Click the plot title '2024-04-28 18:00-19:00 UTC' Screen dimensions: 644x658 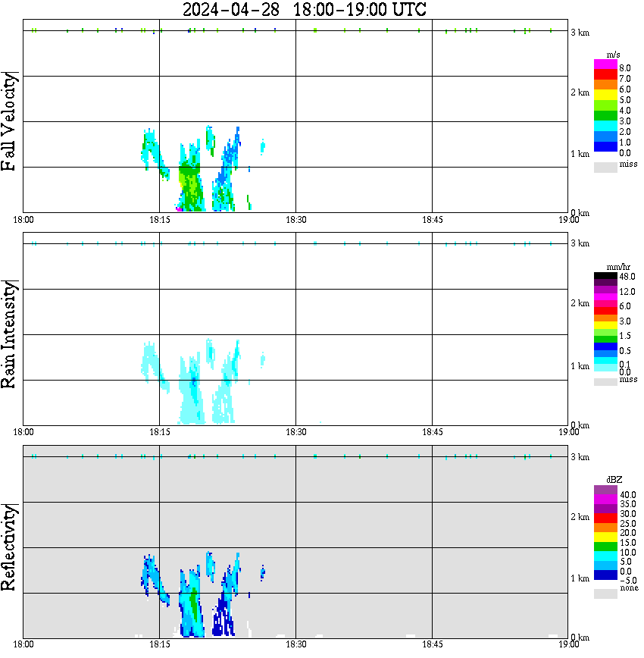[304, 10]
